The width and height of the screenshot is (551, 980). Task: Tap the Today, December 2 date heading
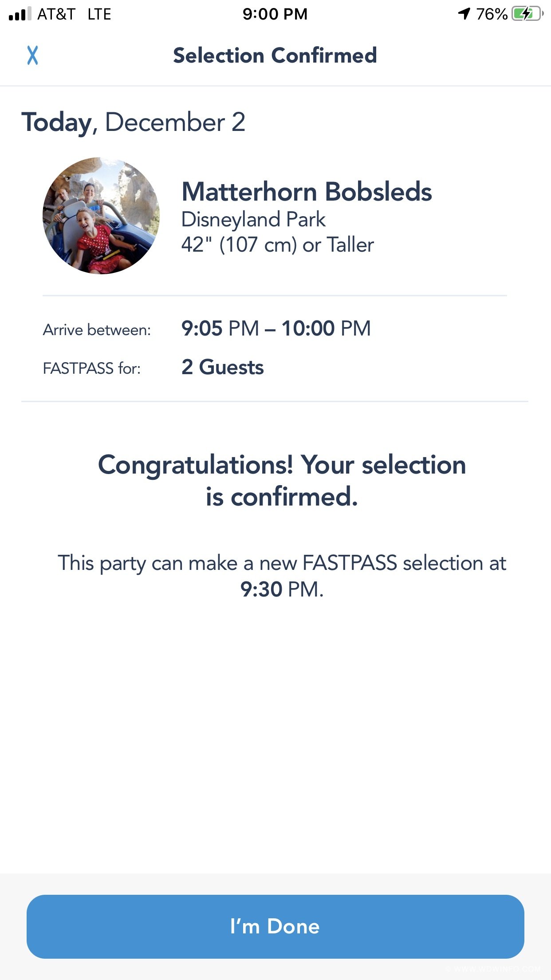tap(133, 122)
